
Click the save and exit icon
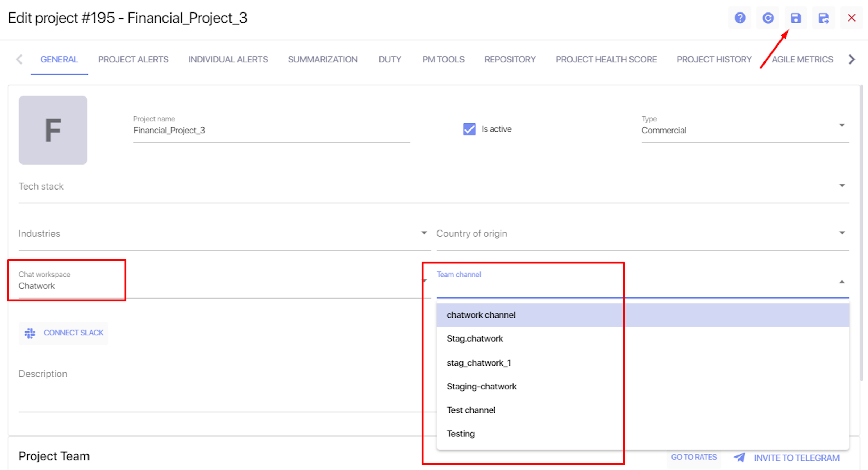(x=824, y=18)
